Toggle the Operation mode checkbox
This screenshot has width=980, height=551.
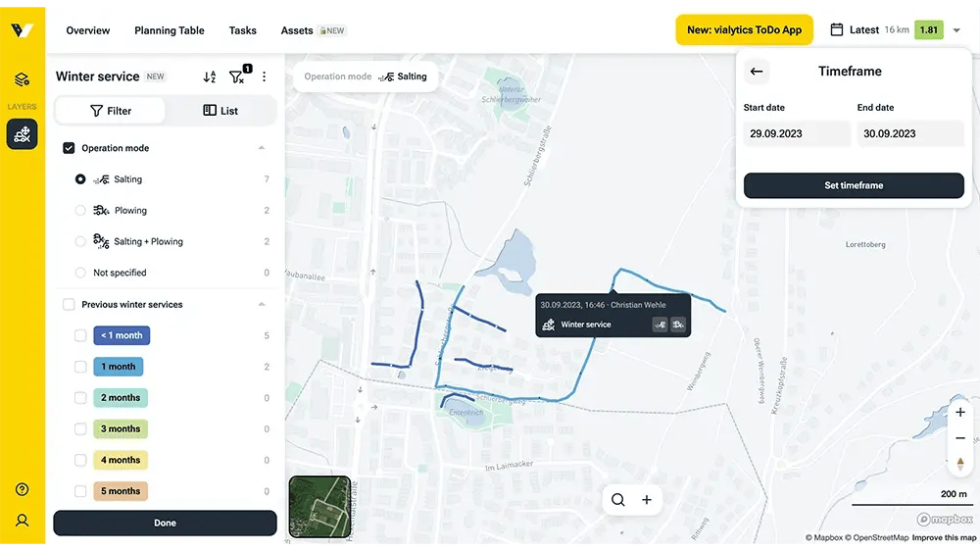[x=69, y=148]
